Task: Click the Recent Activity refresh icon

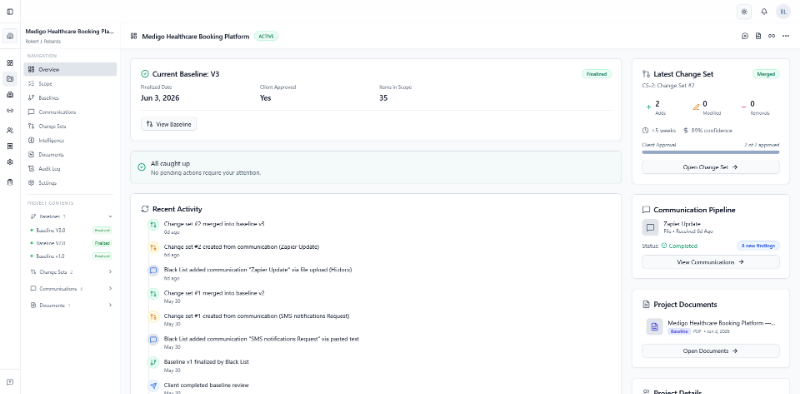Action: (x=145, y=209)
